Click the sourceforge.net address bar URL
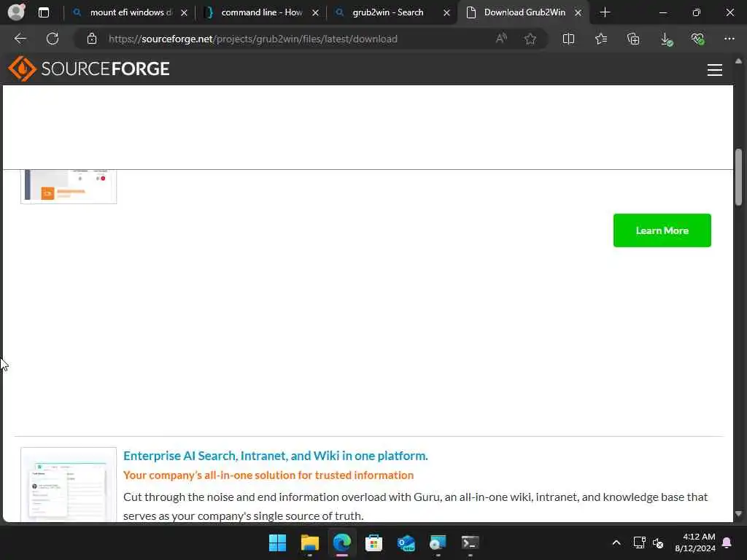The height and width of the screenshot is (560, 747). [253, 39]
